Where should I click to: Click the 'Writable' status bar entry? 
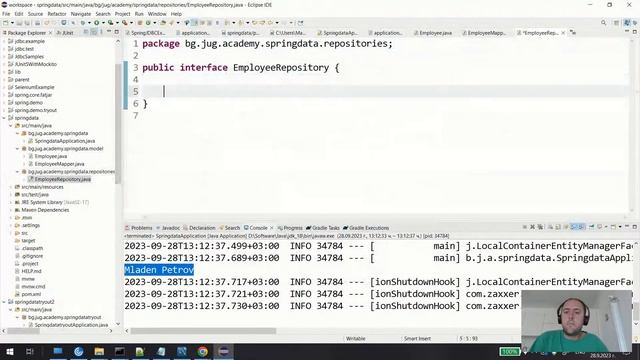356,338
